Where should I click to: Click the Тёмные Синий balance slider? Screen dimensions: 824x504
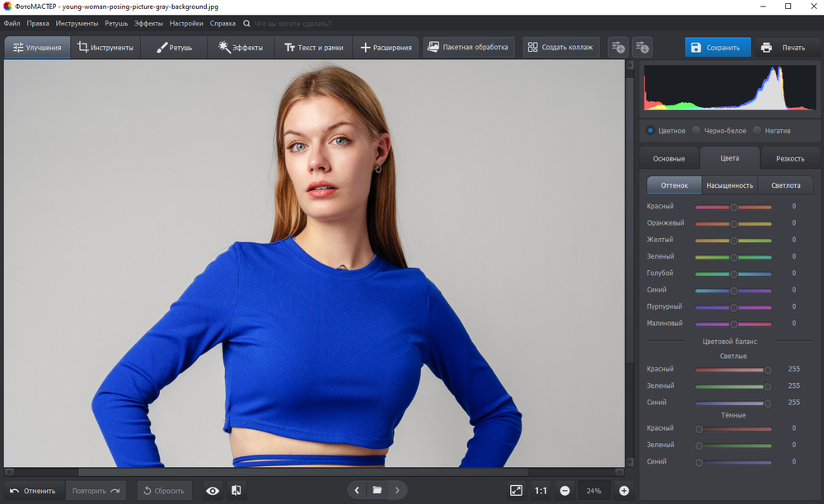click(x=733, y=463)
